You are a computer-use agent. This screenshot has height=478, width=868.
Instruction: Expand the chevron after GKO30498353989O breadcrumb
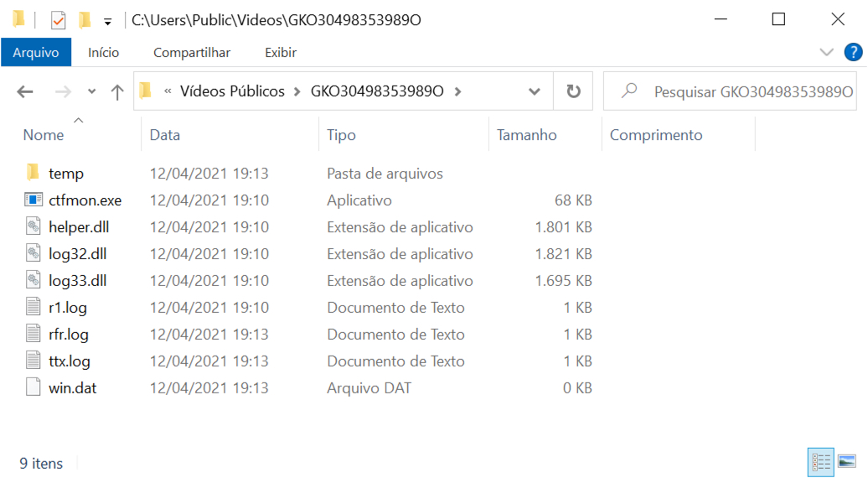click(x=457, y=91)
